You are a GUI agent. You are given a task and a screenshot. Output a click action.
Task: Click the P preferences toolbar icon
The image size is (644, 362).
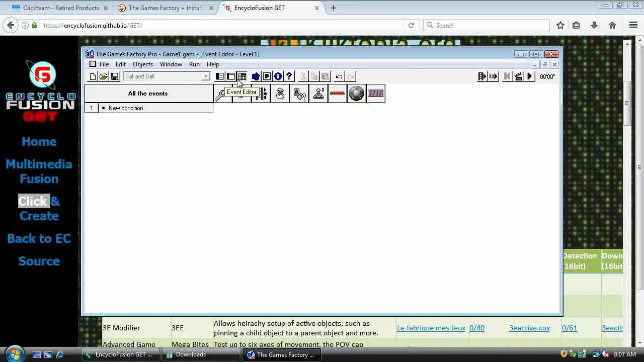267,76
